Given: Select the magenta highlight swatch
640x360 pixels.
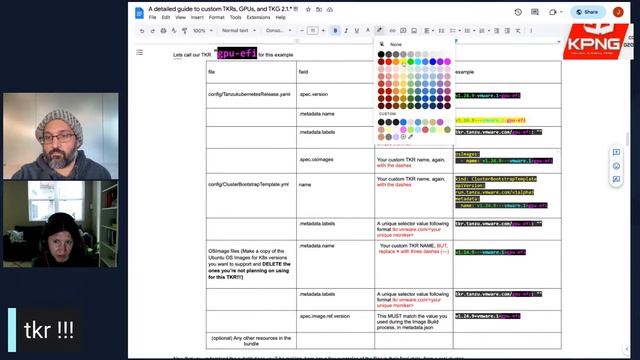Looking at the screenshot, I should click(x=447, y=62).
